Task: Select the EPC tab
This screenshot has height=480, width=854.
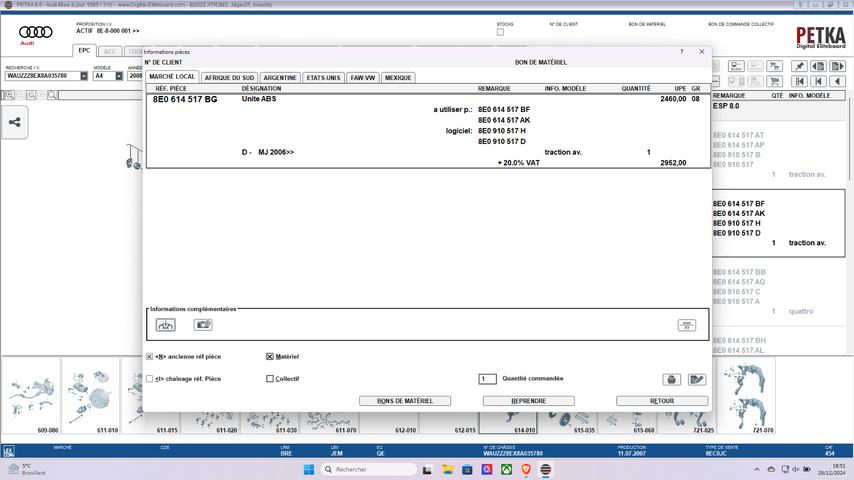Action: coord(84,51)
